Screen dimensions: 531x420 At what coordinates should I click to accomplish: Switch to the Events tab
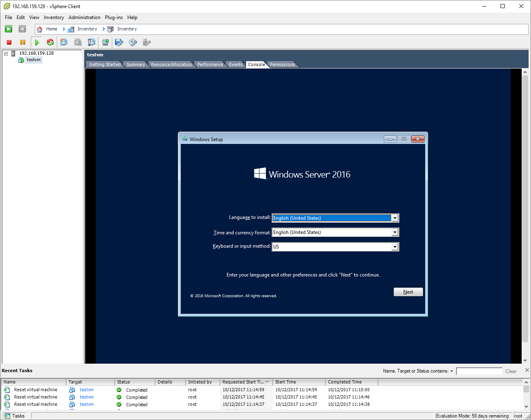click(x=236, y=64)
